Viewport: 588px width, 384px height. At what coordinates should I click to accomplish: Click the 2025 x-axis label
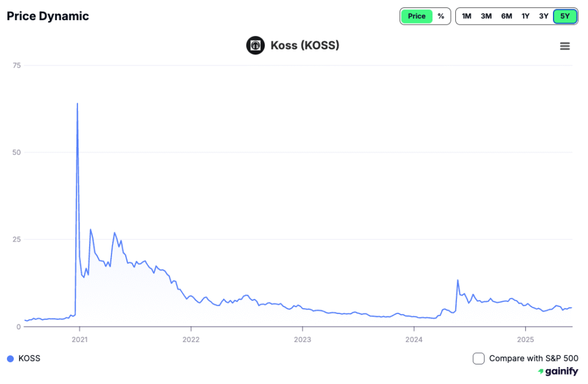[525, 340]
